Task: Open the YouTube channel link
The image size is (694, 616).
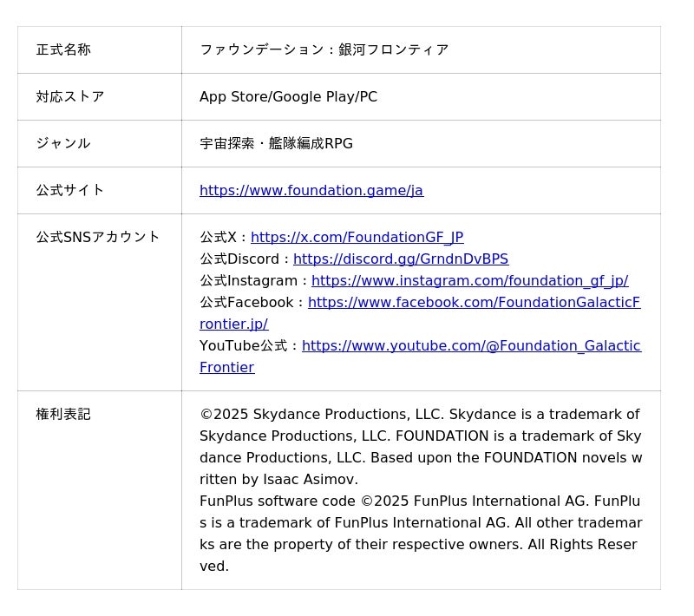Action: (471, 346)
